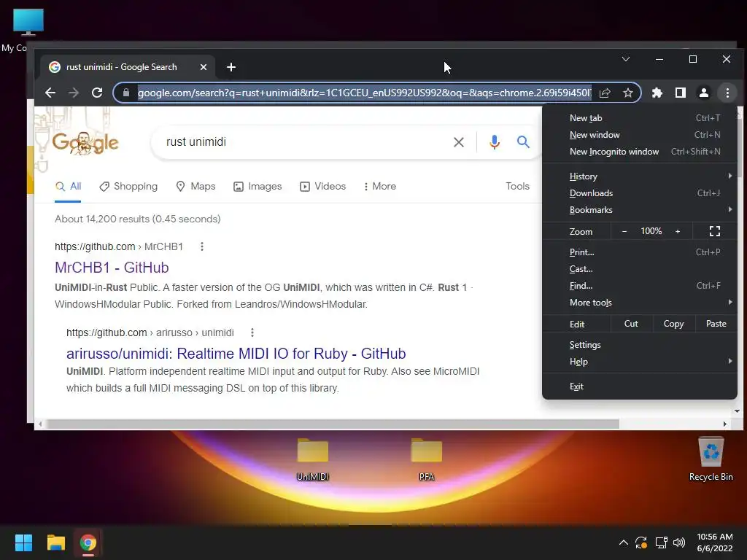Image resolution: width=747 pixels, height=560 pixels.
Task: Open the Extensions puzzle icon
Action: [657, 93]
